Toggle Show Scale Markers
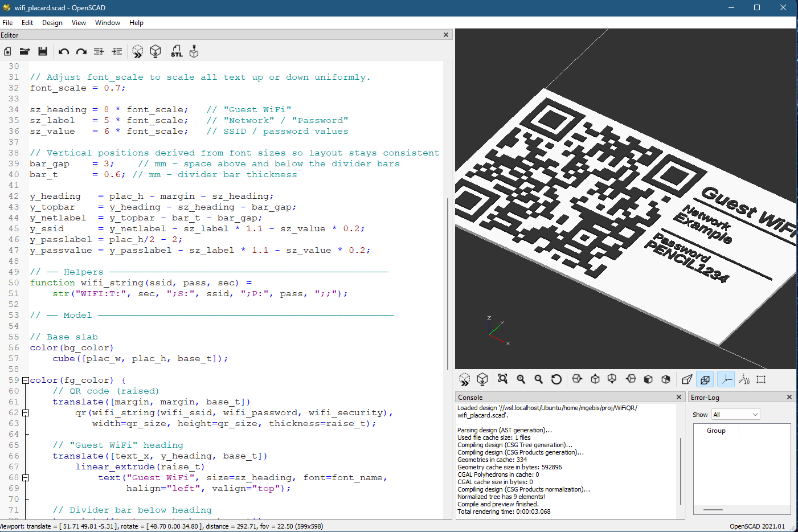 tap(744, 379)
